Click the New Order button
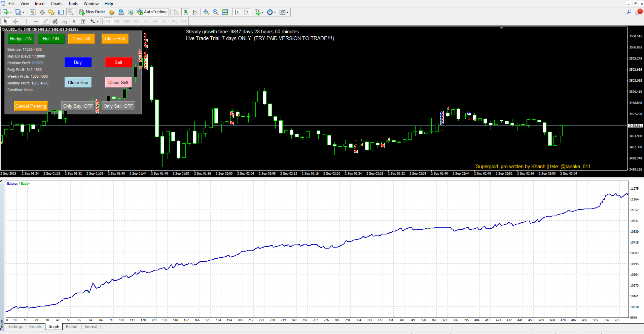This screenshot has height=334, width=644. point(93,12)
